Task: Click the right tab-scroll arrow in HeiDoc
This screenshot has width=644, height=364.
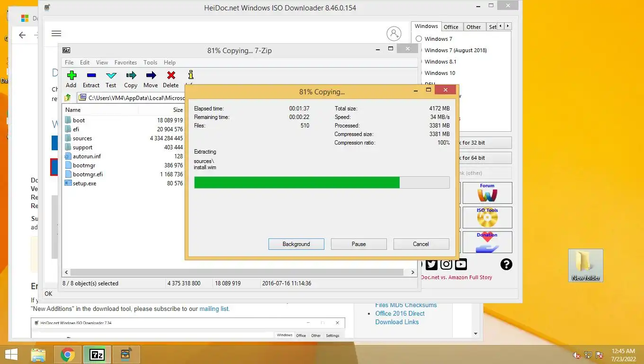Action: click(x=508, y=27)
